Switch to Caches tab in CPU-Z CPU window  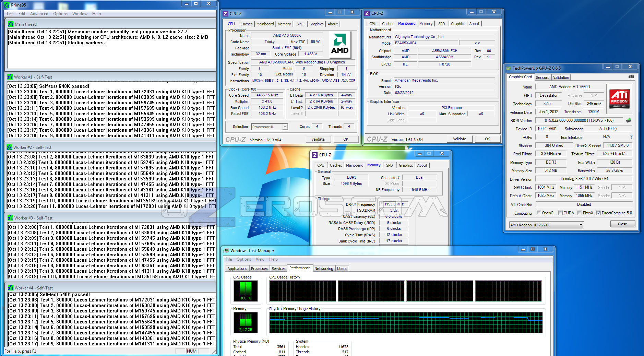[x=246, y=24]
